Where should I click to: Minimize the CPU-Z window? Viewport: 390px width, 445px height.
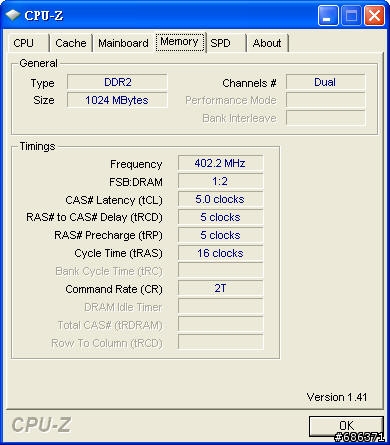[328, 16]
